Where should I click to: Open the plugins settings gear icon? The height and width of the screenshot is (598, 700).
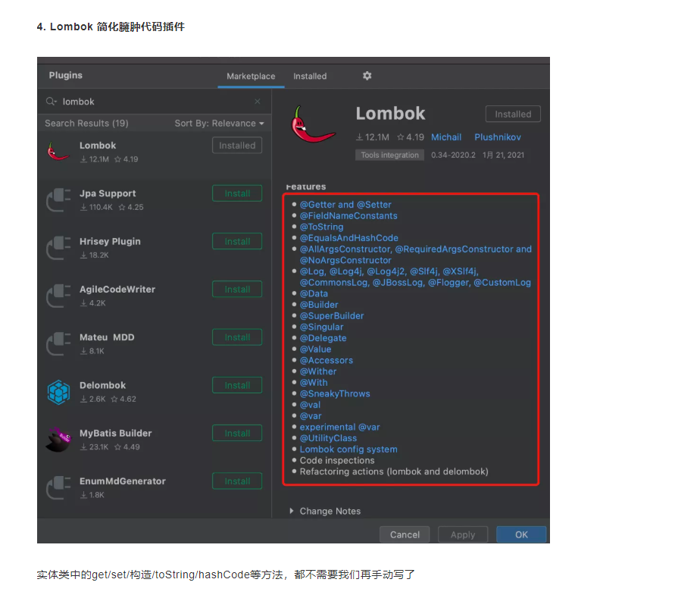[367, 76]
